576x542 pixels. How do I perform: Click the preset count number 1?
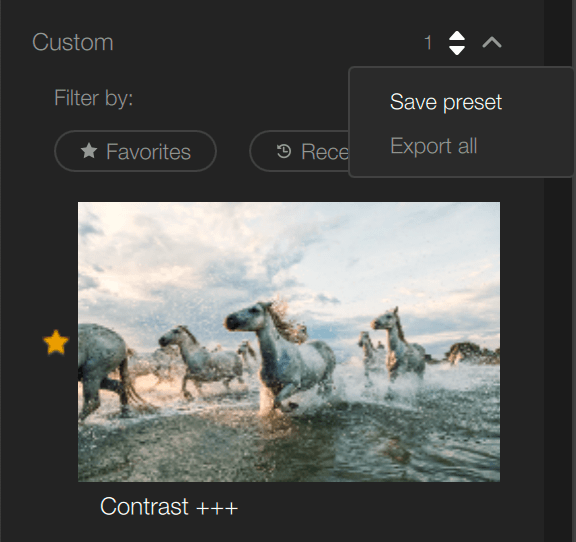[428, 43]
